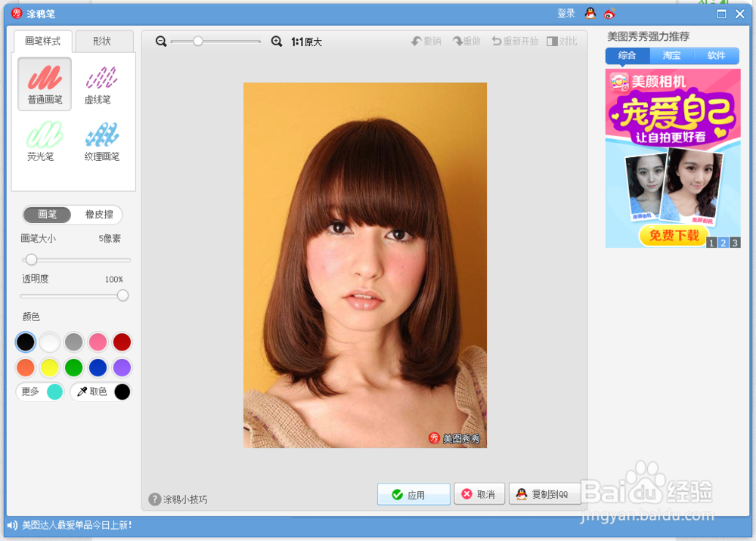Click the zoom out magnifier icon
Screen dimensions: 756x541
(161, 42)
